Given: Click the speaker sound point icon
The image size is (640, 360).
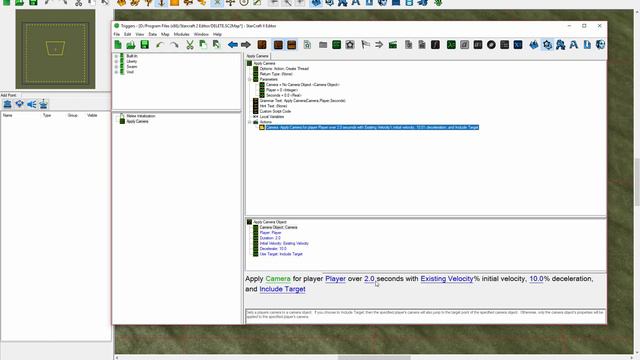Looking at the screenshot, I should pos(31,104).
